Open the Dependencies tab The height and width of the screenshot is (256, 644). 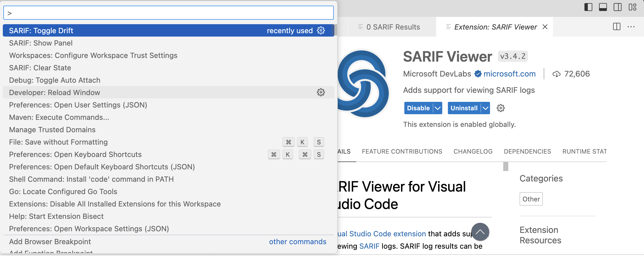(x=527, y=152)
